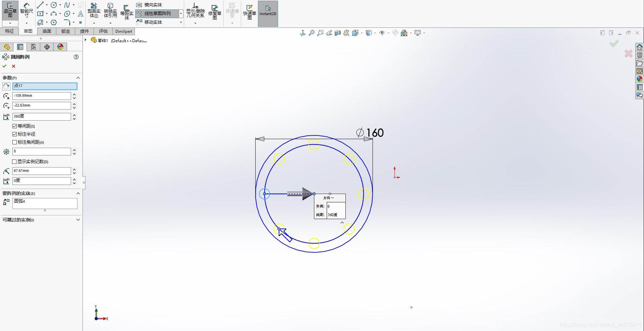Select the Trim Entities (剪裁实体) tool
Viewport: 644px width, 331px height.
tap(94, 10)
